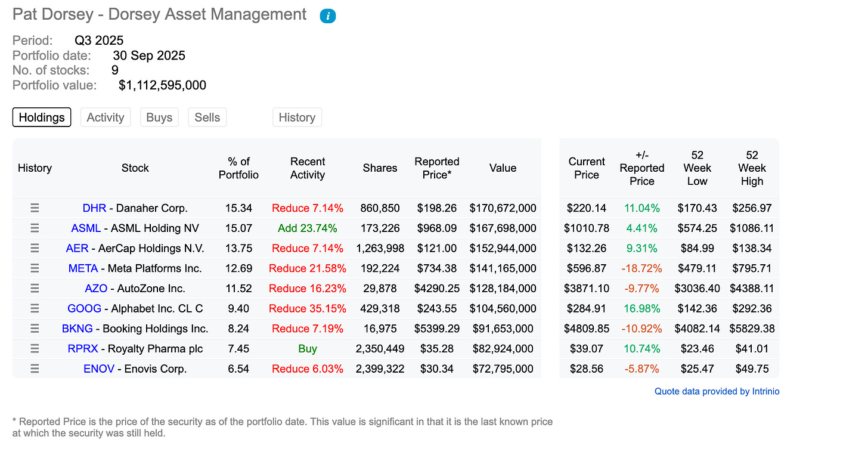Open the DHR ticker link
This screenshot has width=868, height=452.
pos(94,208)
